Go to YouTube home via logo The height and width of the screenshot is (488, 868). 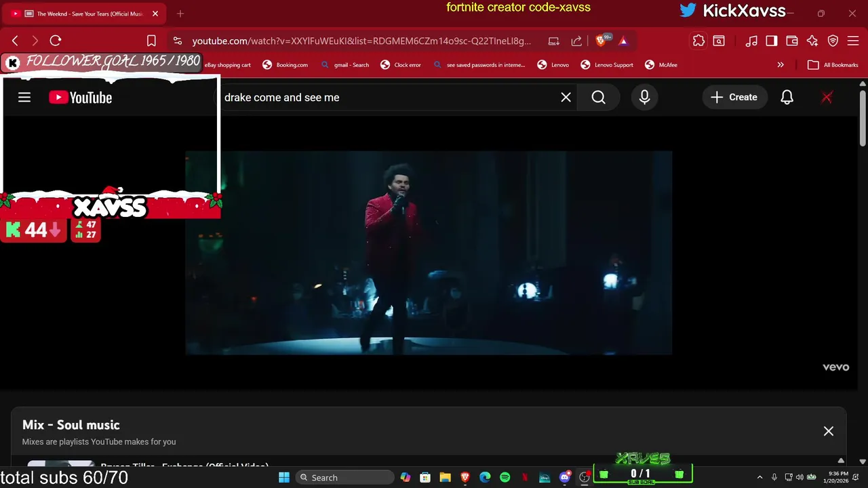[x=80, y=98]
